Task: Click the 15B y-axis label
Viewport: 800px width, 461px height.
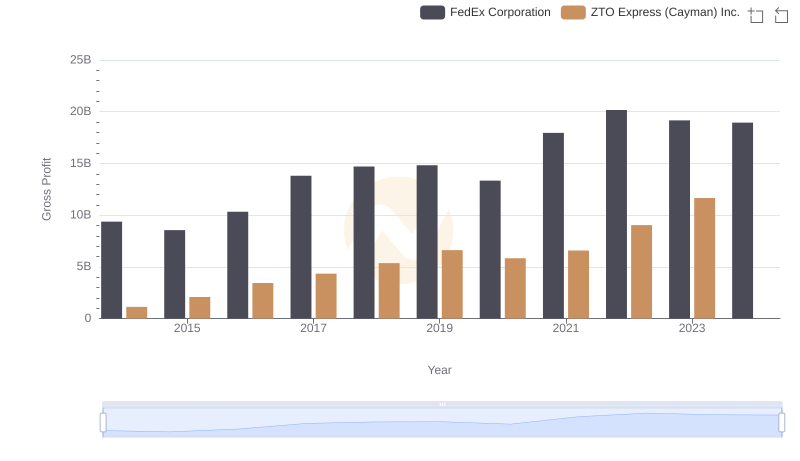Action: 81,163
